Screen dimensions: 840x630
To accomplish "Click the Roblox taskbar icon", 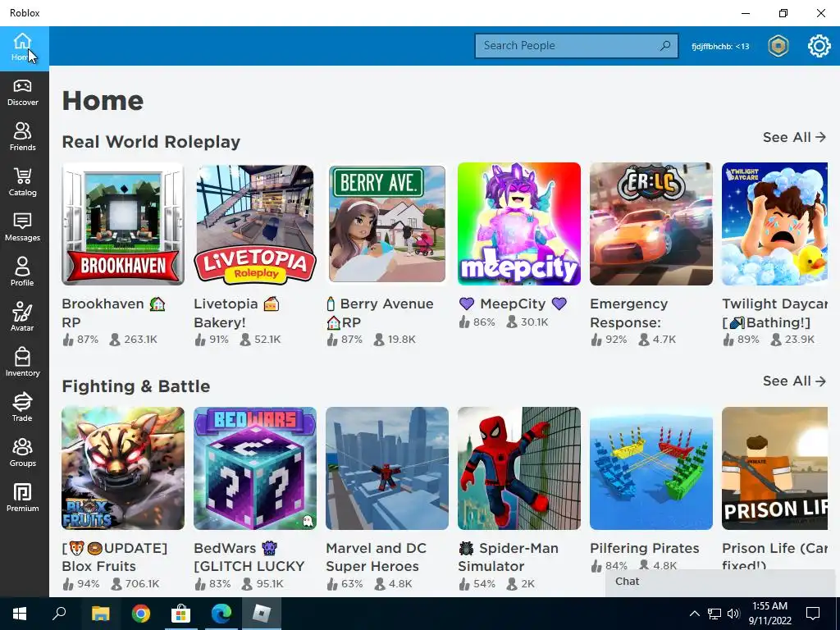I will (x=262, y=614).
